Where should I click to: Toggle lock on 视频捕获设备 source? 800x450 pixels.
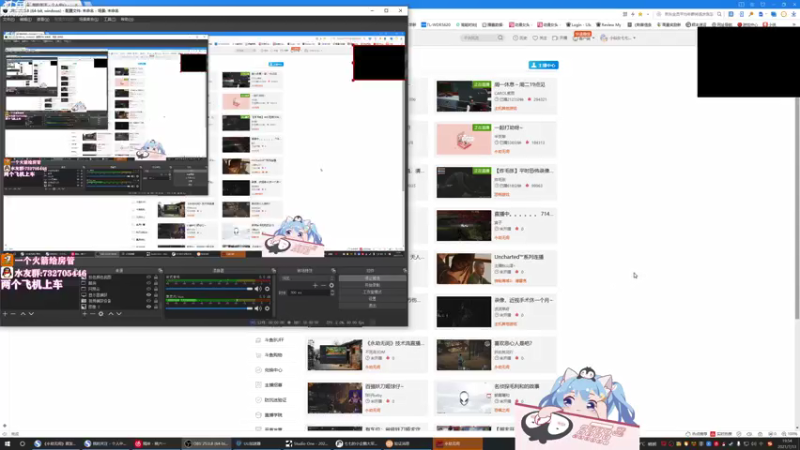156,301
